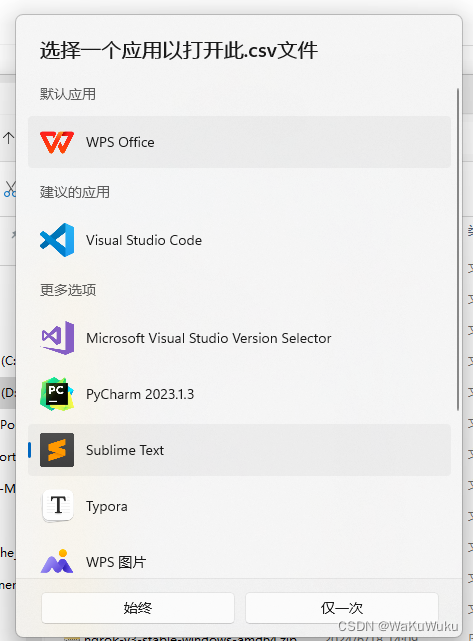
Task: Click the 仅一次 (Just once) button
Action: pyautogui.click(x=342, y=608)
